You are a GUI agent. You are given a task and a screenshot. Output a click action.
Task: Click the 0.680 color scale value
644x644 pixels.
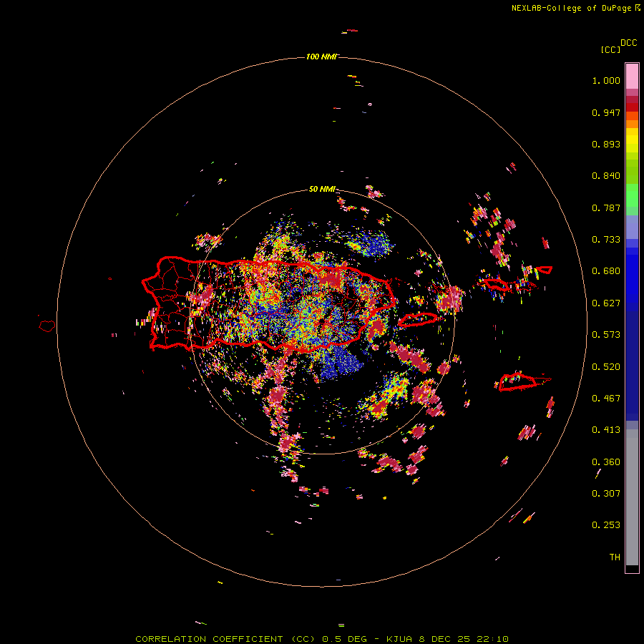606,271
